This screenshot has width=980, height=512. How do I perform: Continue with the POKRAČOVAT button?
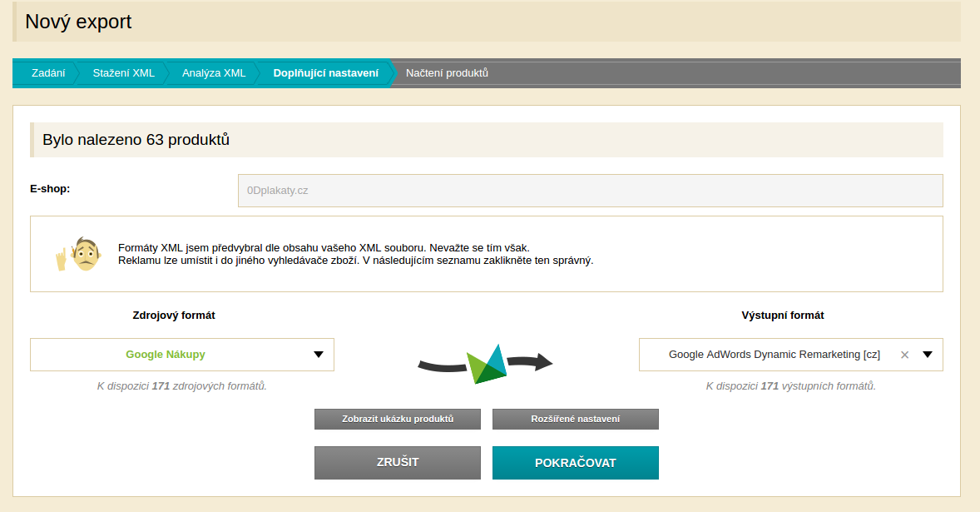pyautogui.click(x=575, y=463)
